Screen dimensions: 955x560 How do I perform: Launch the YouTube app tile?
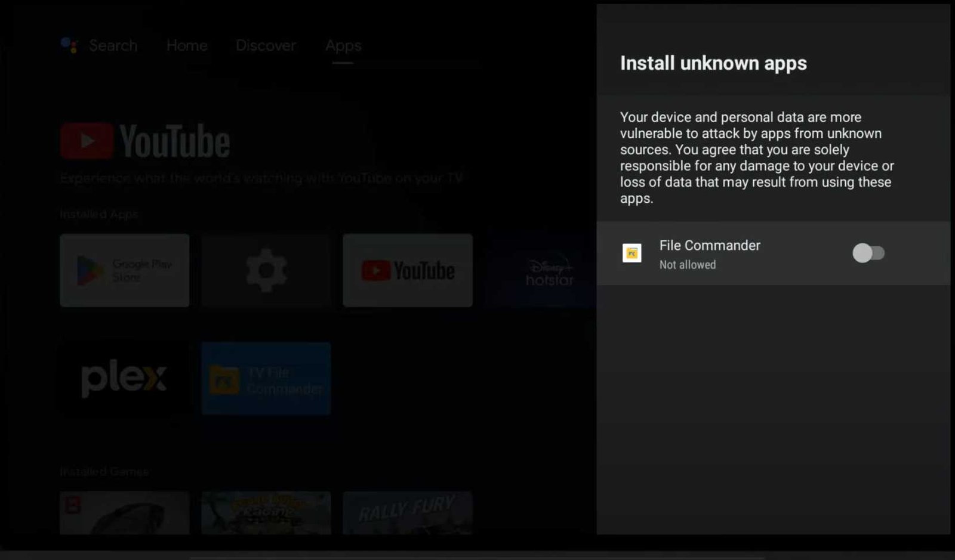(408, 270)
